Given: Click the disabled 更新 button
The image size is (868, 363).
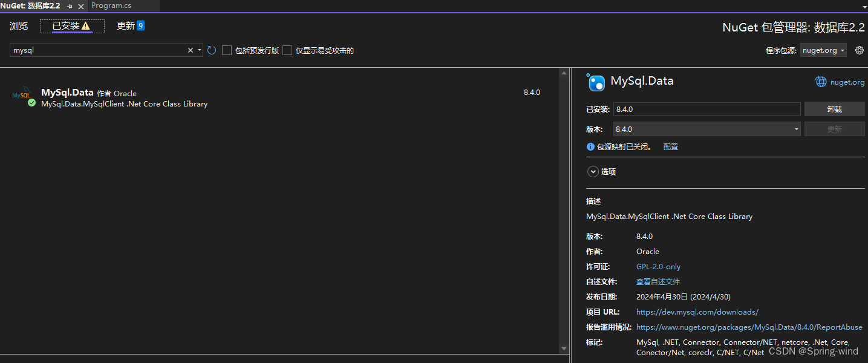Looking at the screenshot, I should (834, 129).
